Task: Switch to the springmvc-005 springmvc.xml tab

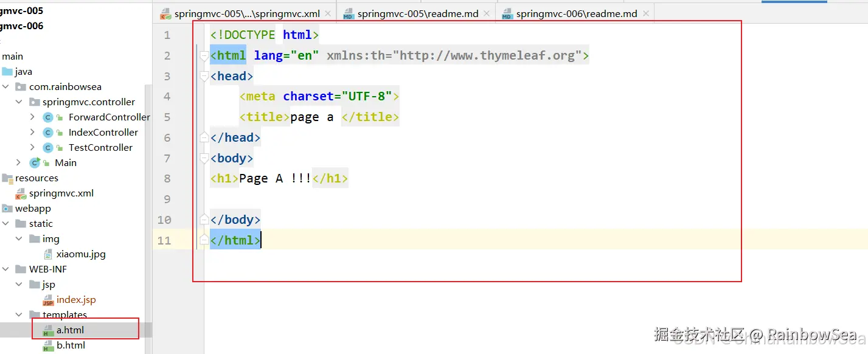Action: 247,13
